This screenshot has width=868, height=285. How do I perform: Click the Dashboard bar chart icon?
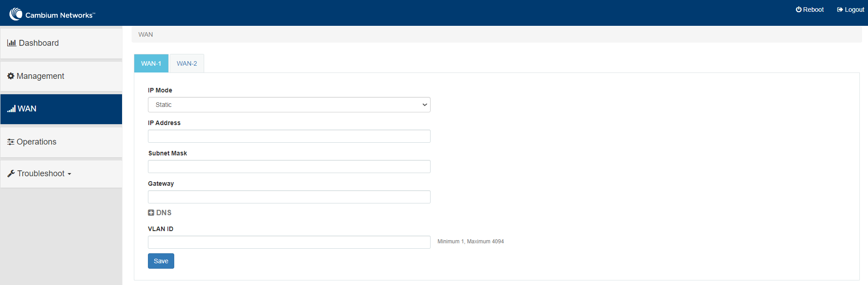coord(12,43)
